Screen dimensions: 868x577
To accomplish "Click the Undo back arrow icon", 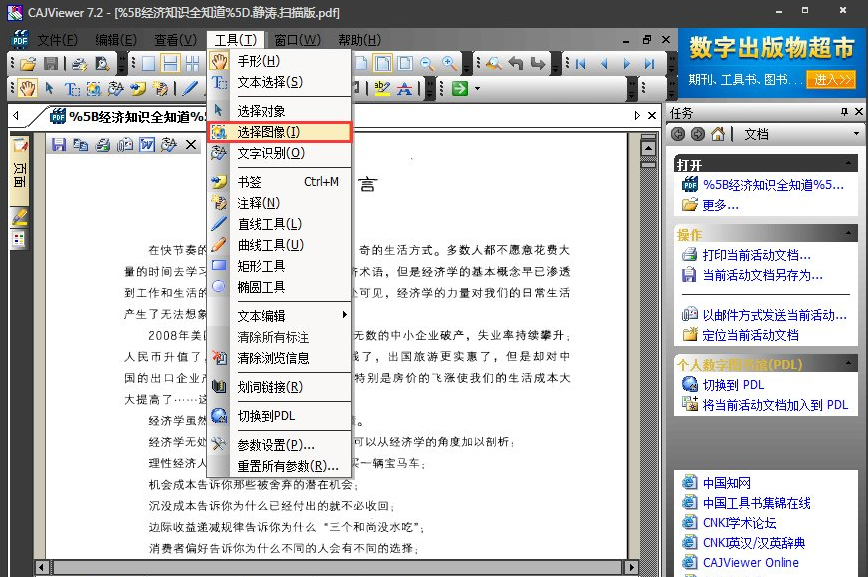I will 516,64.
